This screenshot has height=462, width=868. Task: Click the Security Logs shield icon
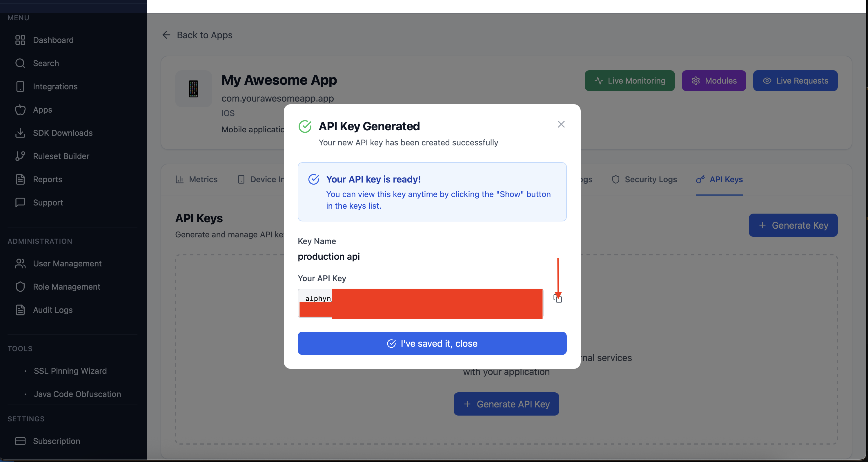(x=615, y=179)
